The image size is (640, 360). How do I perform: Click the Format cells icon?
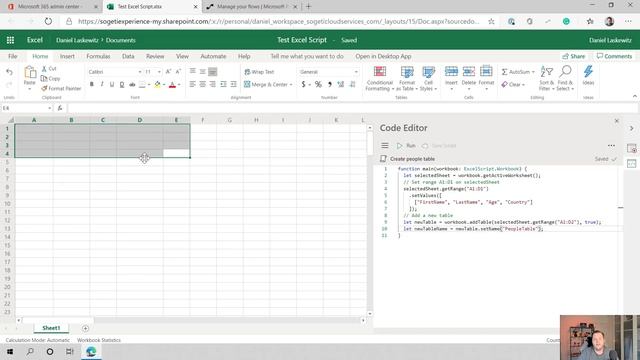[x=486, y=71]
